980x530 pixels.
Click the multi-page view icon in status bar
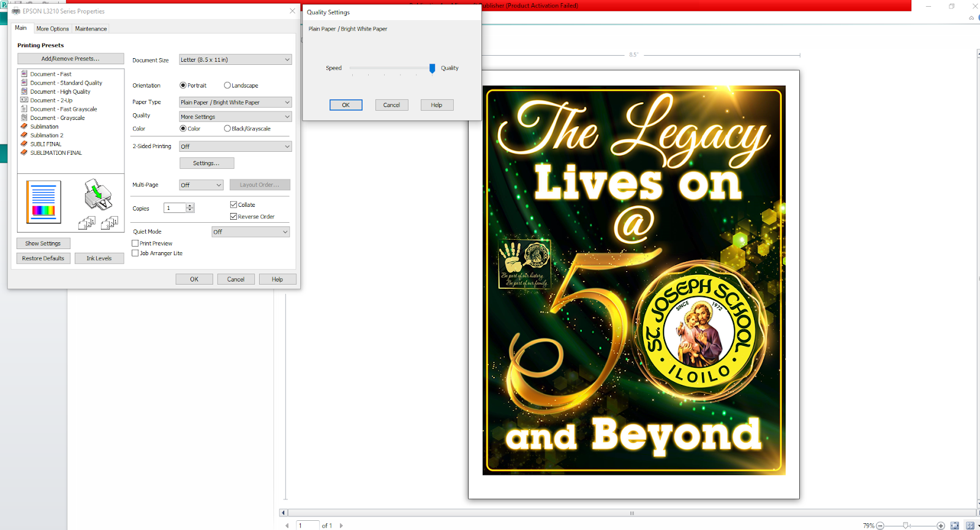tap(970, 526)
